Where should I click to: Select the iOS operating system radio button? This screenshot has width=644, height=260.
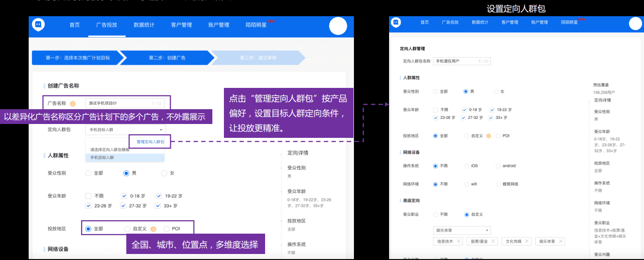point(467,166)
